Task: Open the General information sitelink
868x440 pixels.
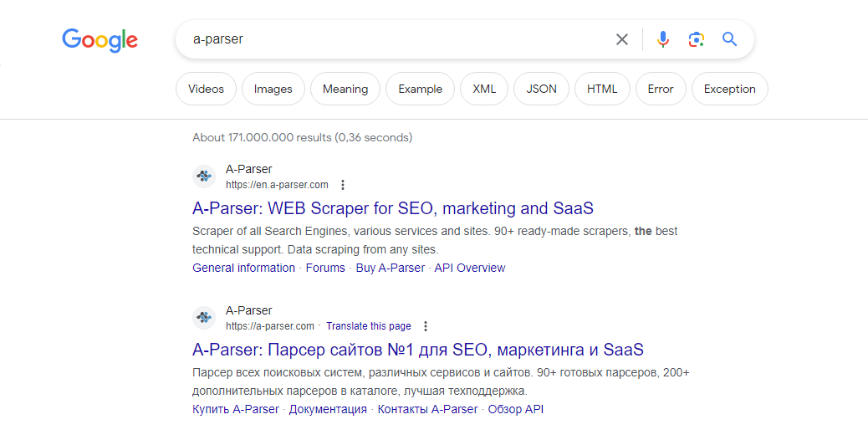Action: coord(243,268)
